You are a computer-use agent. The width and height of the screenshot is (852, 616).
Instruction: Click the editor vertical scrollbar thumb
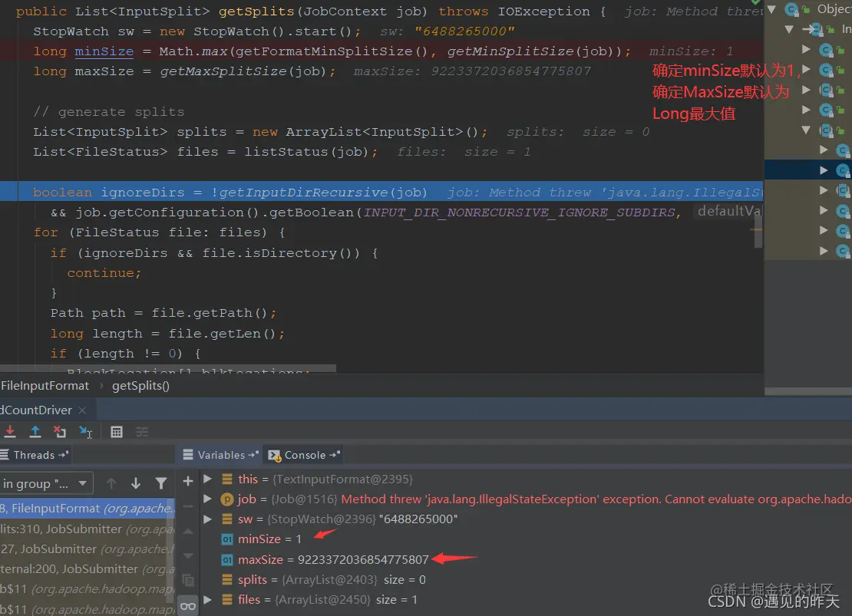point(758,232)
